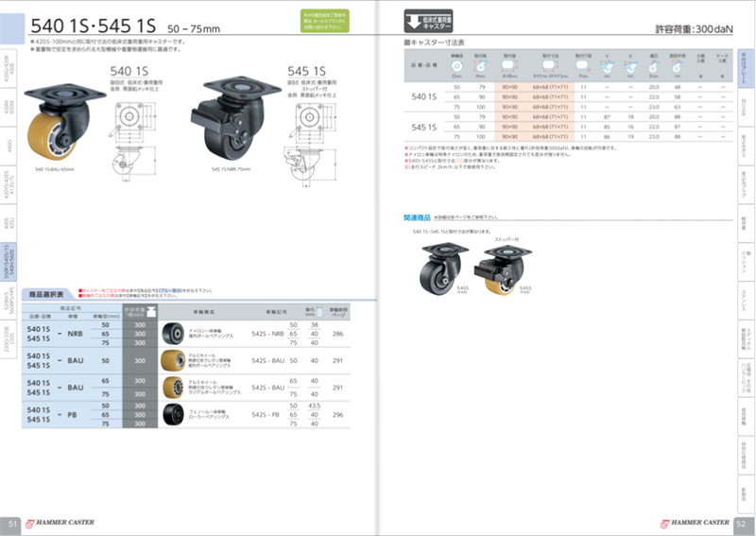The height and width of the screenshot is (536, 756).
Task: Click the swivel radius icon in dimension table
Action: point(677,66)
